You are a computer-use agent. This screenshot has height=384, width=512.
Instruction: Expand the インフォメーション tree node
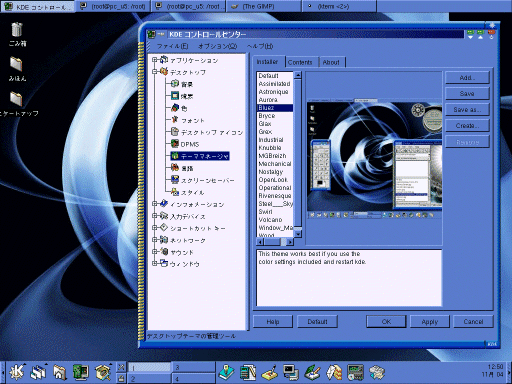pyautogui.click(x=155, y=204)
